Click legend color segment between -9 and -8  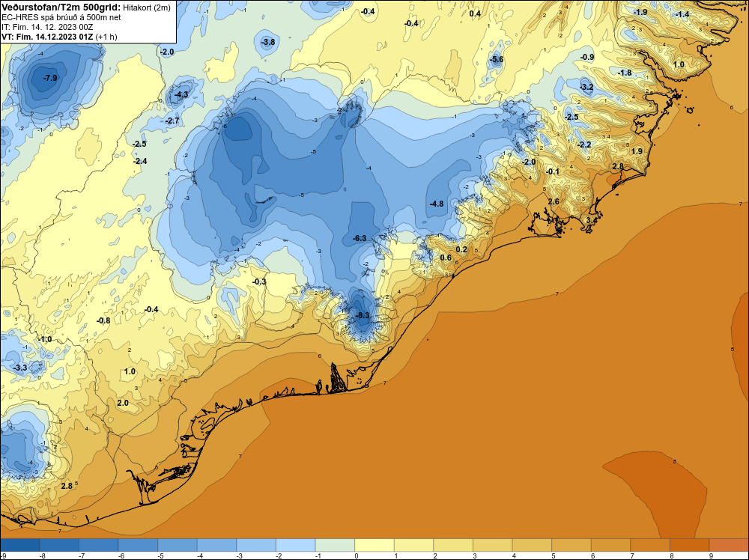[x=20, y=545]
